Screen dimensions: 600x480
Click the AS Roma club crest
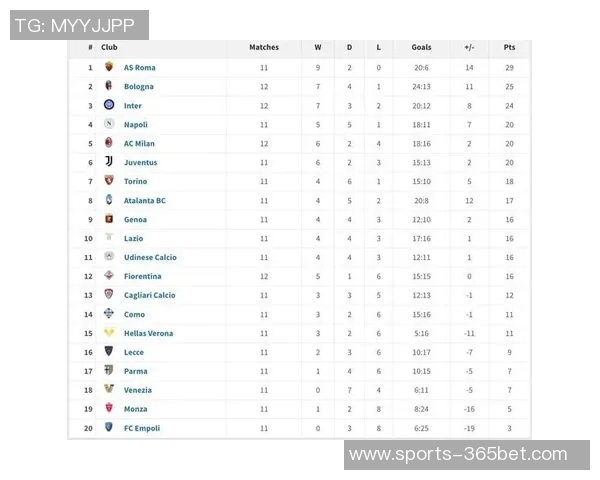coord(109,67)
